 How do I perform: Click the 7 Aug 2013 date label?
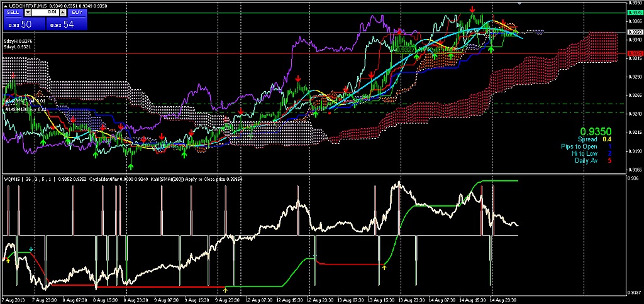pos(13,300)
